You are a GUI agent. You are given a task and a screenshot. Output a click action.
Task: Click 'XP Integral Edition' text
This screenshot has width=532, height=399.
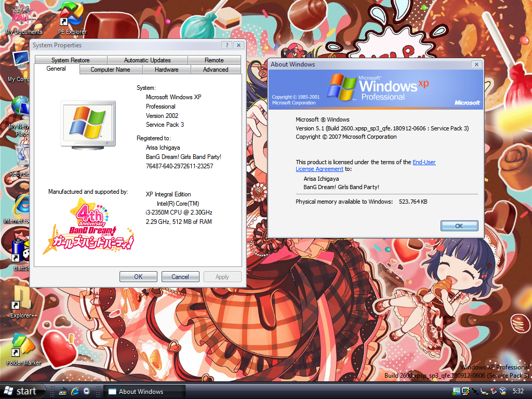pos(168,194)
